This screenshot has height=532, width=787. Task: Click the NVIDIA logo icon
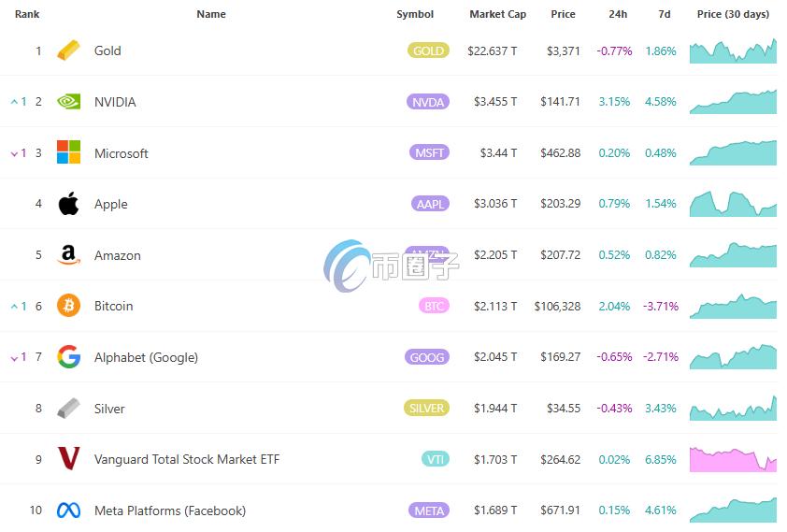68,102
